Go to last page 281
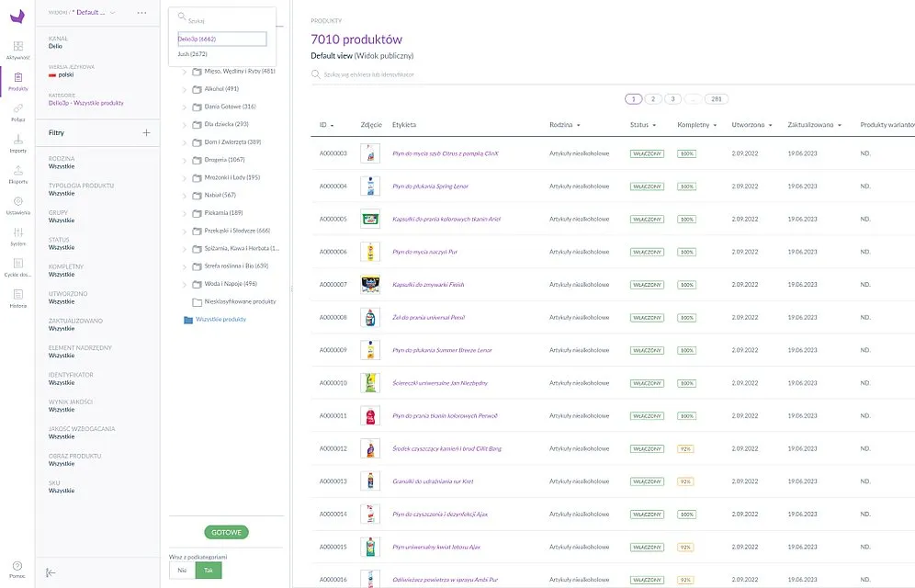 point(716,99)
